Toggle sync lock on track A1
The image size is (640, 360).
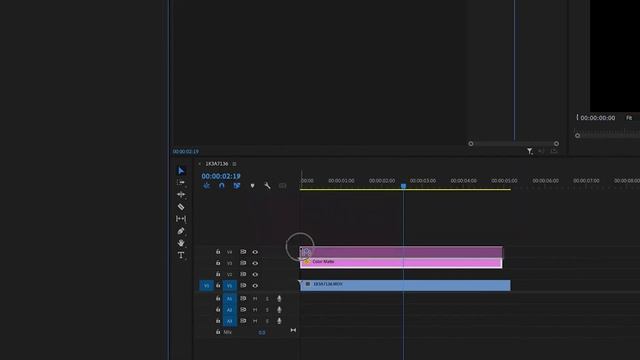(x=243, y=299)
